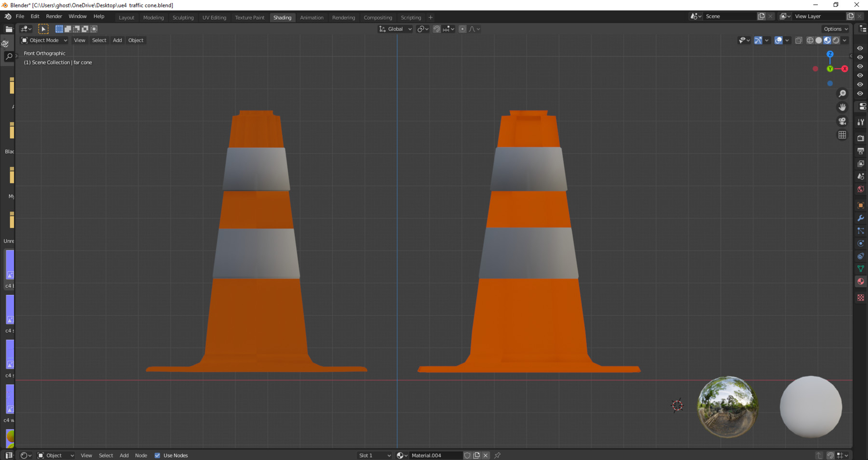
Task: Open the Object Mode dropdown
Action: (43, 40)
